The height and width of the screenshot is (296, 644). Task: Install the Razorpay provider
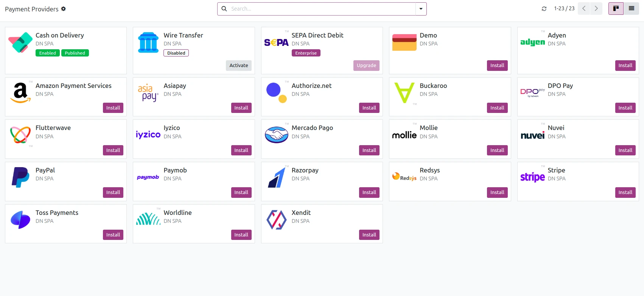[369, 193]
